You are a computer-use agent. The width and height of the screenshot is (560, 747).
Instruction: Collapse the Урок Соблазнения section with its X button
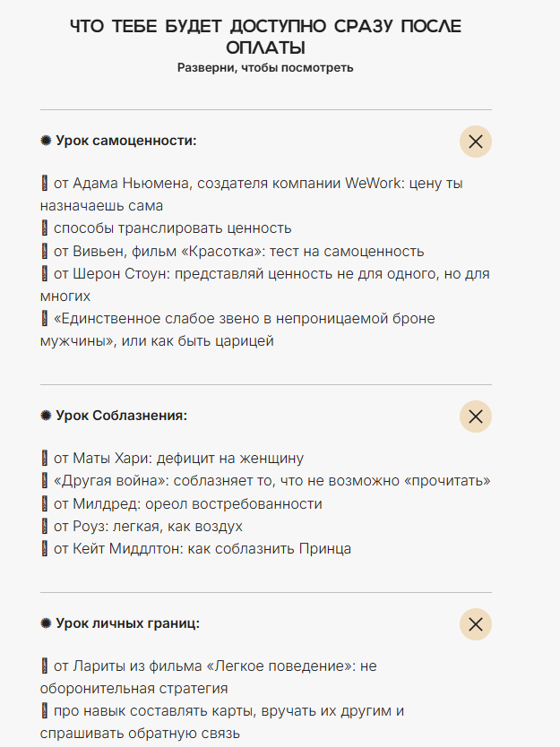pyautogui.click(x=476, y=416)
